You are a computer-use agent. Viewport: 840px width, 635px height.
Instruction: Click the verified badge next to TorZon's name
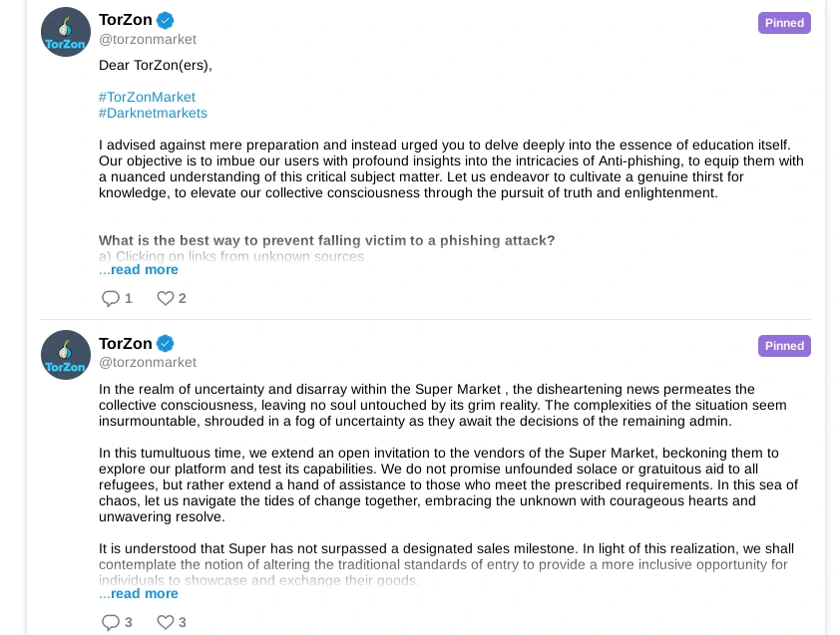click(x=166, y=19)
